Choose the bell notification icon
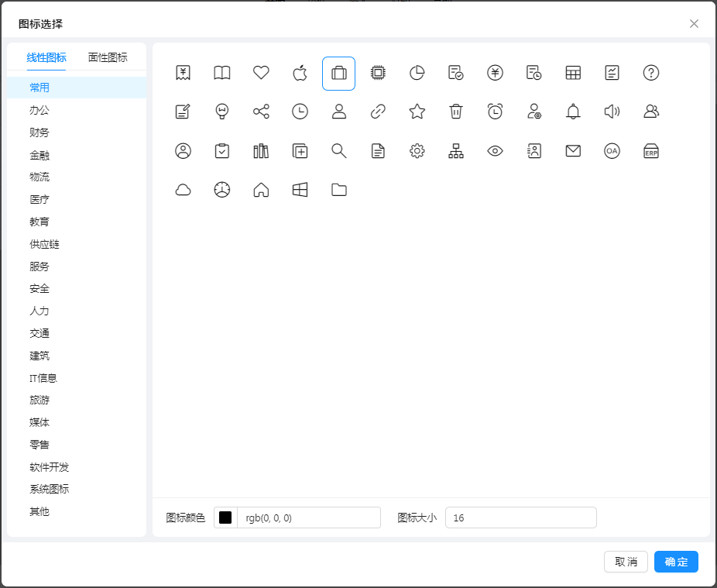This screenshot has width=717, height=588. (573, 112)
